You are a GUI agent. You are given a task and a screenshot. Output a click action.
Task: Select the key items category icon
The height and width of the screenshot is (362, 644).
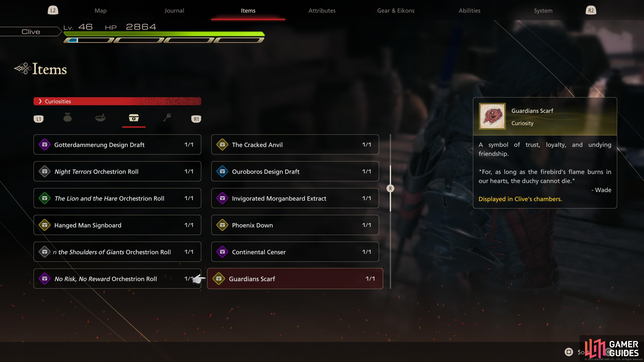click(167, 117)
